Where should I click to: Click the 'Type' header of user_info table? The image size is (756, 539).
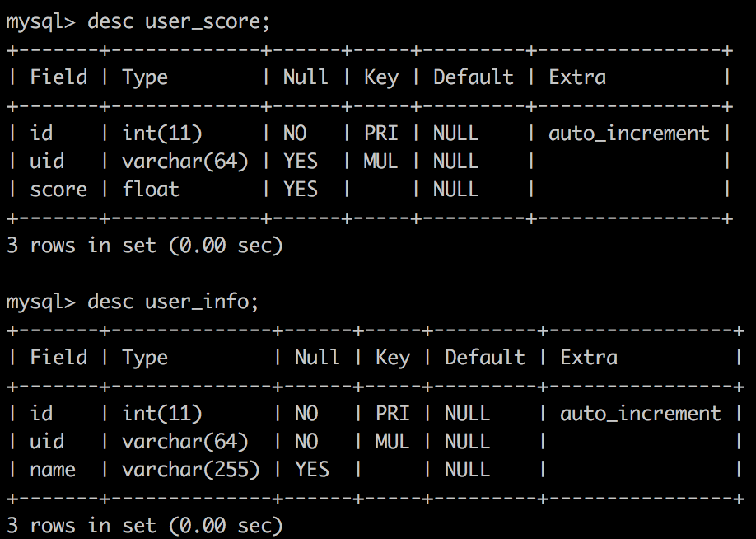(144, 358)
